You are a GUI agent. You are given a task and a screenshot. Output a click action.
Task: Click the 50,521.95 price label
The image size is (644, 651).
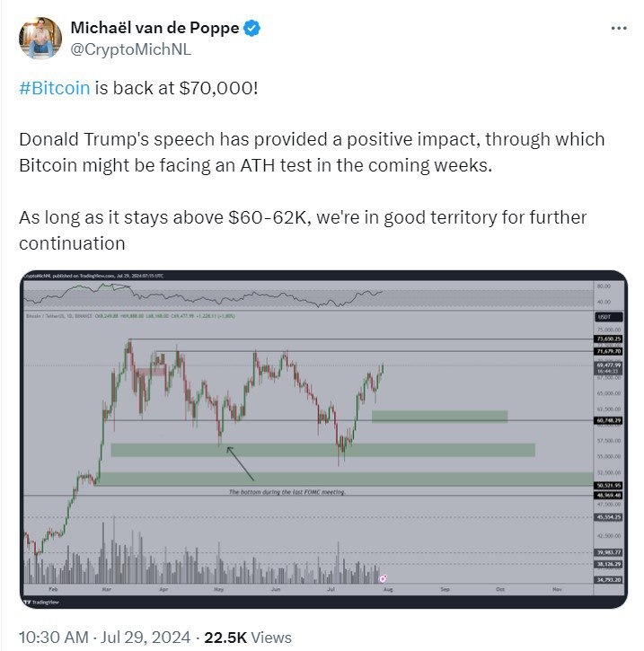tap(607, 485)
